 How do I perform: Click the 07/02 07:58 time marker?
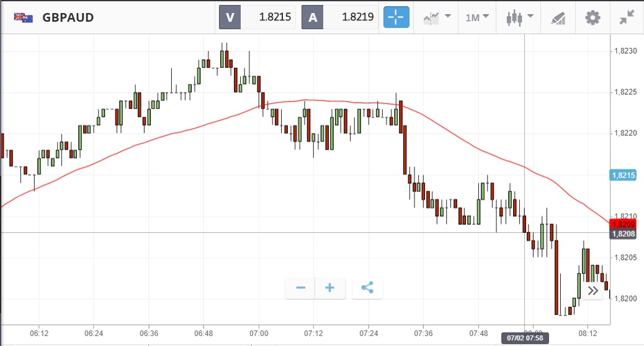pyautogui.click(x=525, y=339)
